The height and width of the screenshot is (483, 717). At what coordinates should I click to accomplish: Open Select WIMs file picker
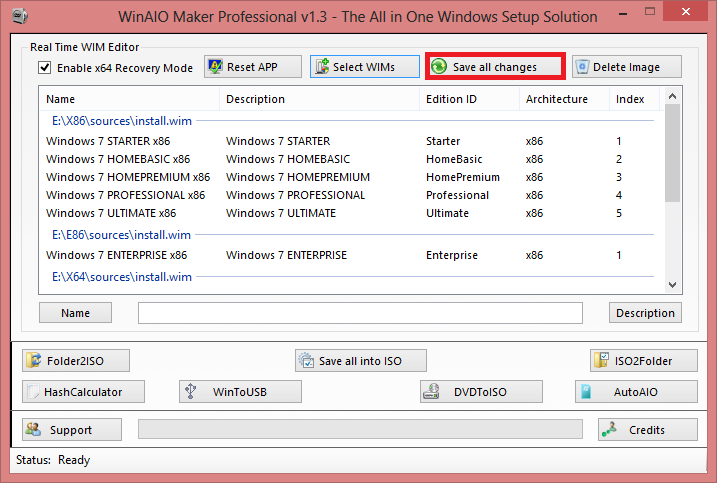pyautogui.click(x=354, y=67)
